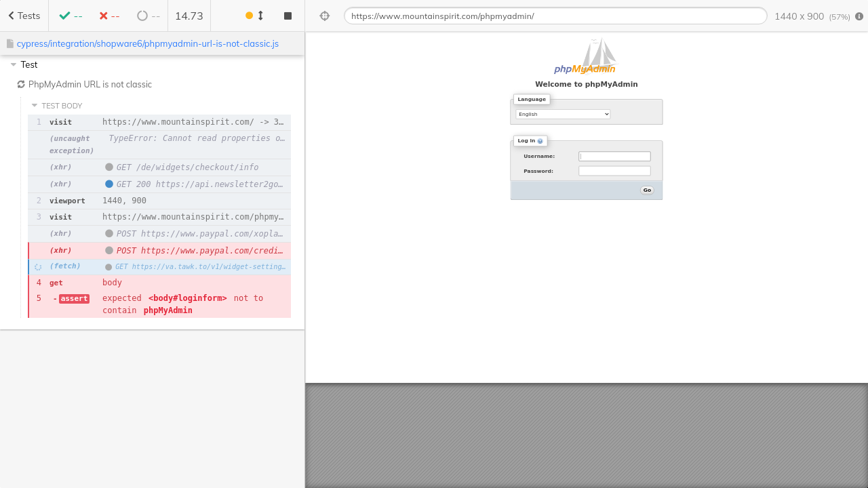This screenshot has width=868, height=488.
Task: Collapse the TEST BODY section
Action: (x=35, y=106)
